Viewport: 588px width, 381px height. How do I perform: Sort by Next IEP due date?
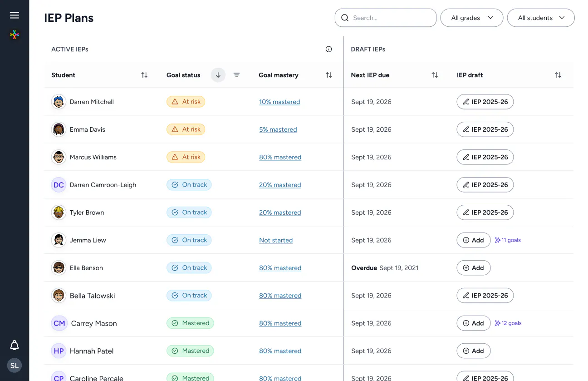click(x=435, y=75)
